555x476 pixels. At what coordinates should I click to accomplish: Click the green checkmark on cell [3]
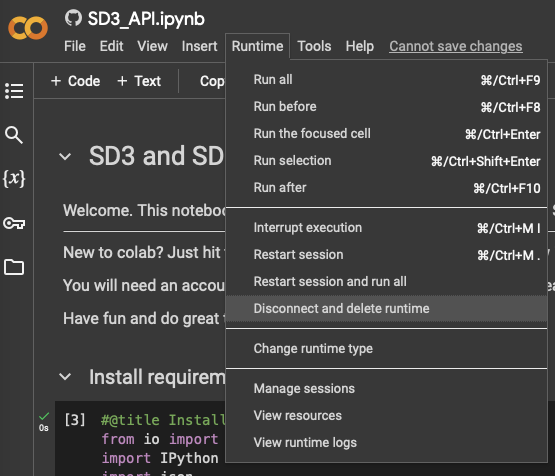pyautogui.click(x=44, y=416)
